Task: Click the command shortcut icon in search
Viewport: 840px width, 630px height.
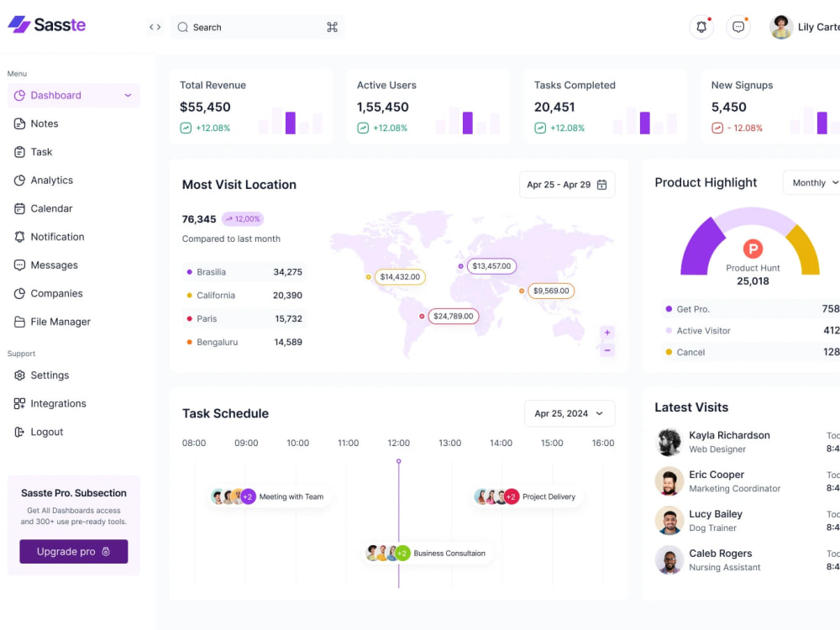Action: pos(332,28)
